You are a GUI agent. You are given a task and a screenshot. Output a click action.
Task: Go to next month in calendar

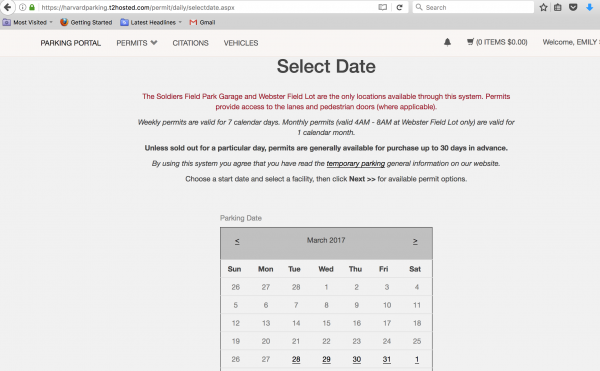click(415, 241)
